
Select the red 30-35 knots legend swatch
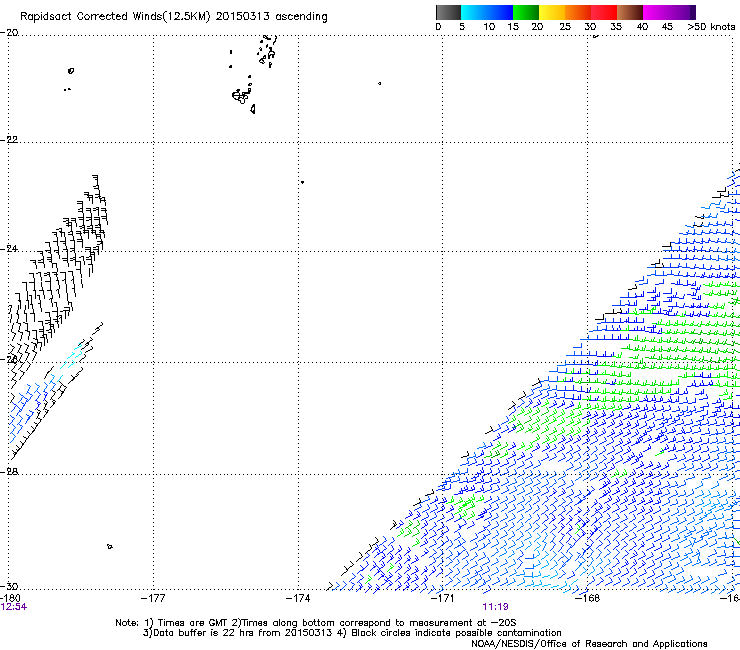[x=604, y=12]
